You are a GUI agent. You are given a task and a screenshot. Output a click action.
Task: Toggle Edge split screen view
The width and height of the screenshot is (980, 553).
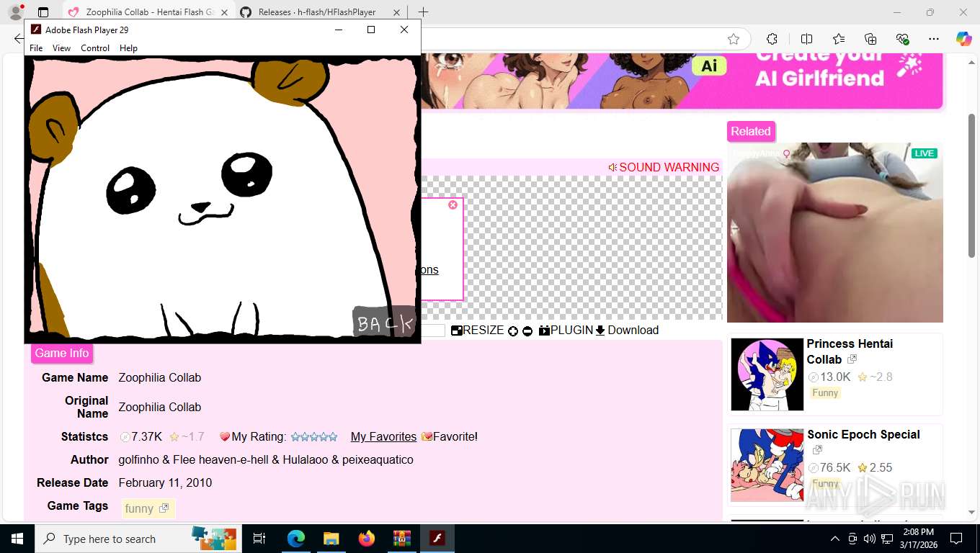[806, 39]
